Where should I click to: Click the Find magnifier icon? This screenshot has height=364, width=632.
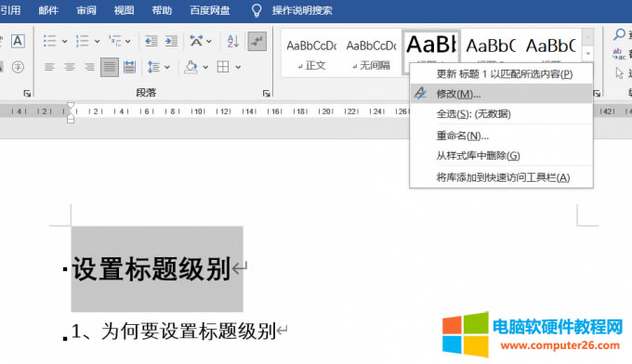pyautogui.click(x=619, y=34)
